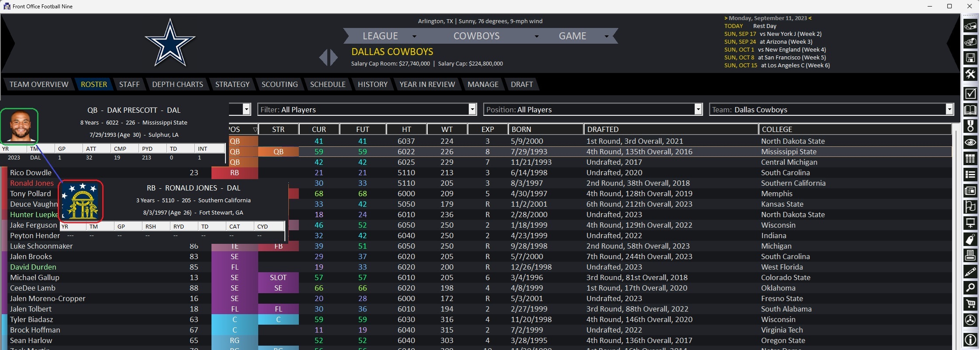
Task: Click Dak Prescott's portrait thumbnail
Action: (x=20, y=126)
